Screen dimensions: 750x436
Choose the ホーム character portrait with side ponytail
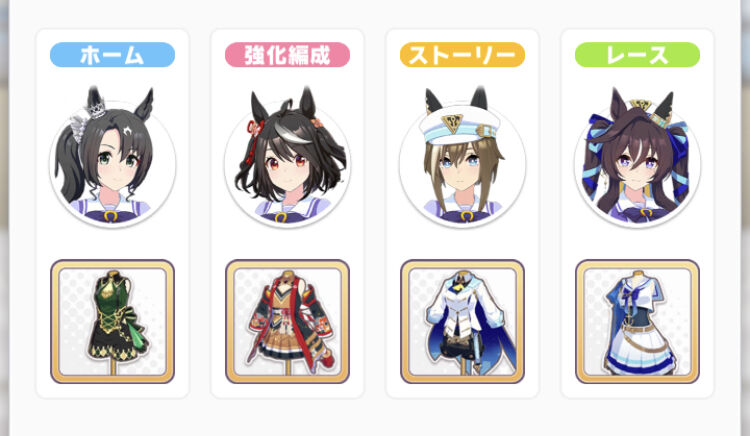click(112, 157)
